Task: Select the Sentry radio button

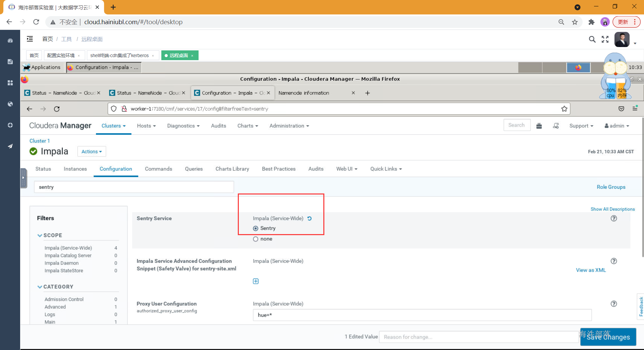Action: tap(256, 228)
